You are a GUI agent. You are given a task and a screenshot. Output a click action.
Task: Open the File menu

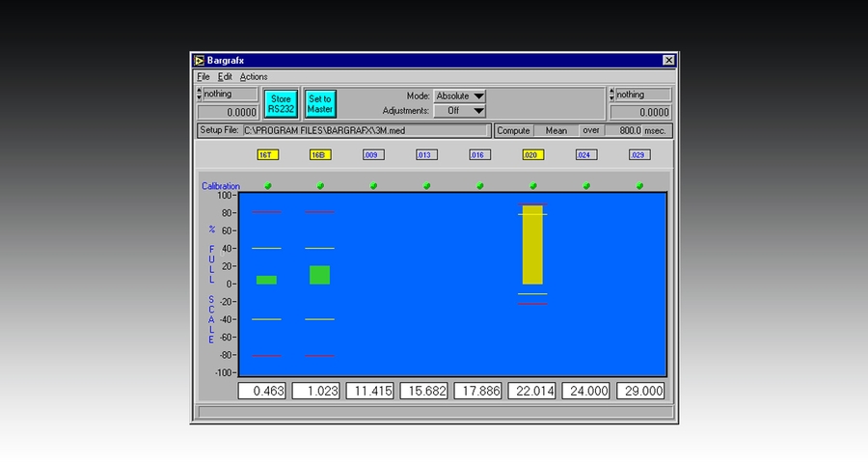click(x=203, y=77)
